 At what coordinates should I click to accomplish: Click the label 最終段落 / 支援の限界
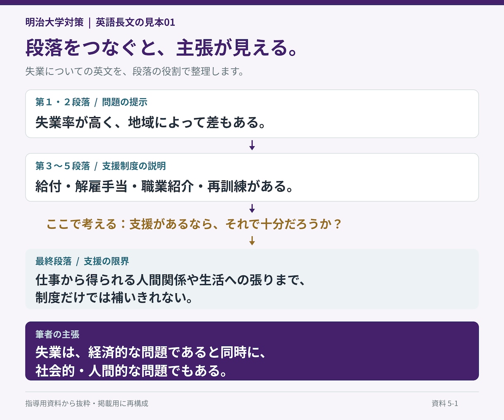tap(82, 261)
